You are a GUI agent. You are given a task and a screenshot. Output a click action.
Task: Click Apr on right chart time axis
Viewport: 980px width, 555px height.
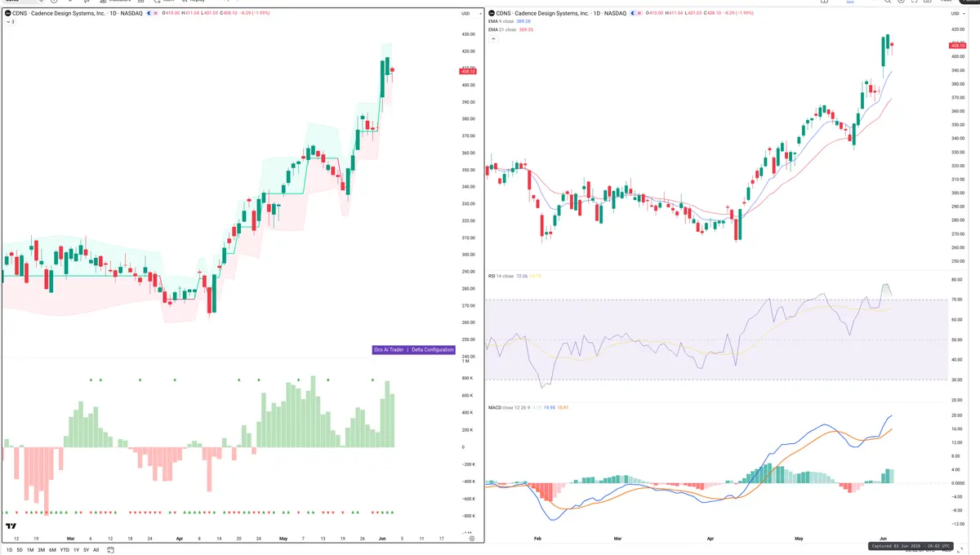[x=710, y=539]
